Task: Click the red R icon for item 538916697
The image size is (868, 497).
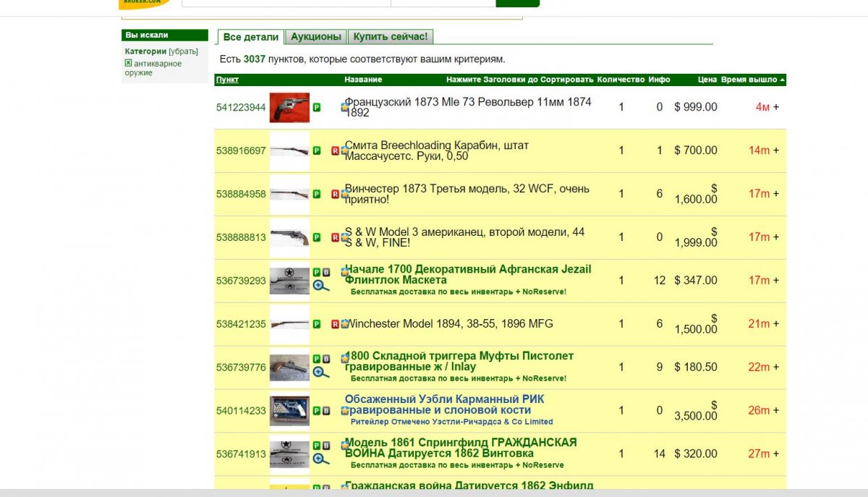Action: tap(335, 150)
